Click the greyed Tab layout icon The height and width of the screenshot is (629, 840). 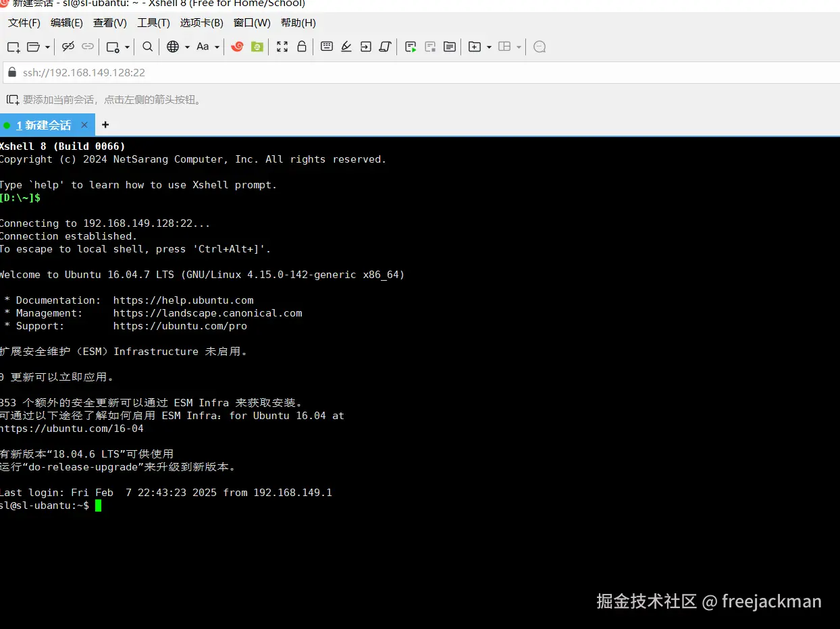click(x=504, y=47)
